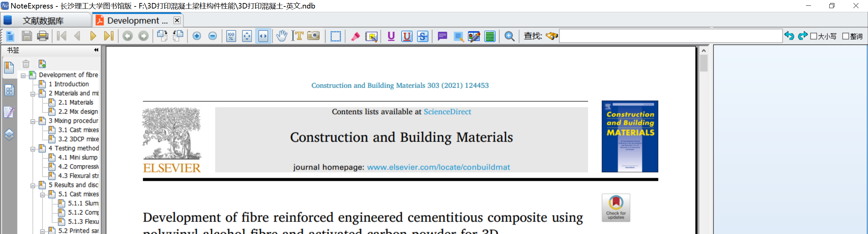Go forward with the grey right-arrow button
The image size is (868, 234).
[143, 36]
